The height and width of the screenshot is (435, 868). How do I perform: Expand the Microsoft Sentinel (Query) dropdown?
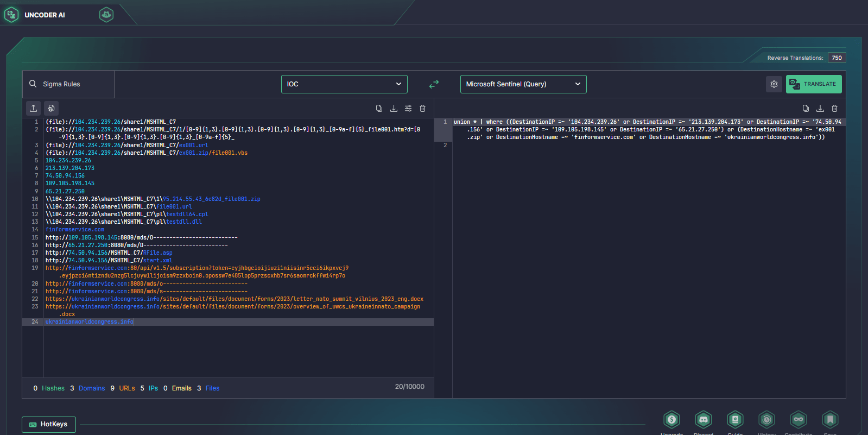523,84
